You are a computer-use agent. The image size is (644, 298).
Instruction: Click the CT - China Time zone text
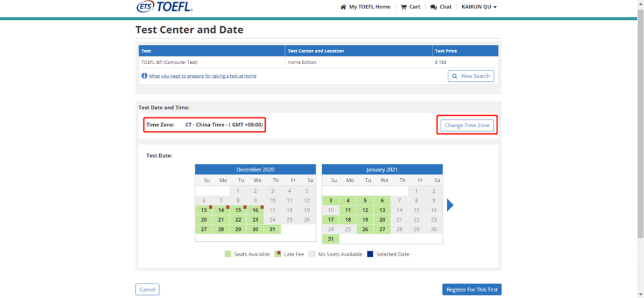(x=224, y=125)
